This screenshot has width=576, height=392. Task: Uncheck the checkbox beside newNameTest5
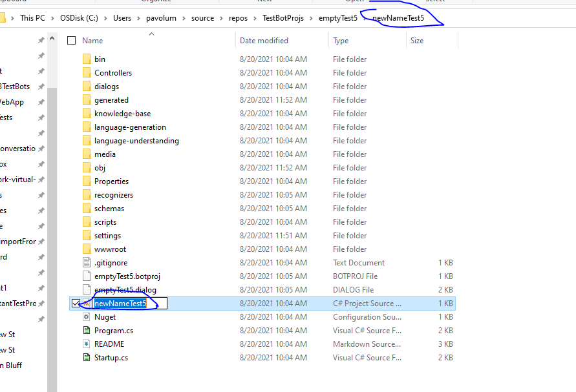click(76, 303)
